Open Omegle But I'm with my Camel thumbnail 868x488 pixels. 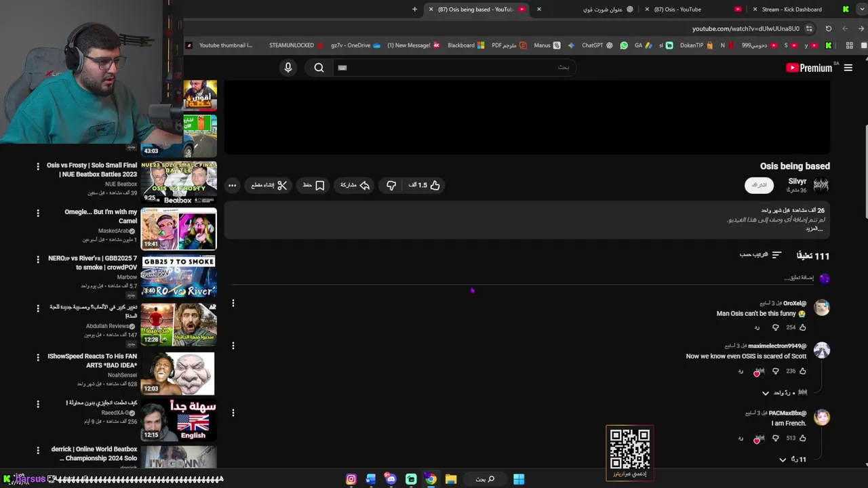coord(179,229)
